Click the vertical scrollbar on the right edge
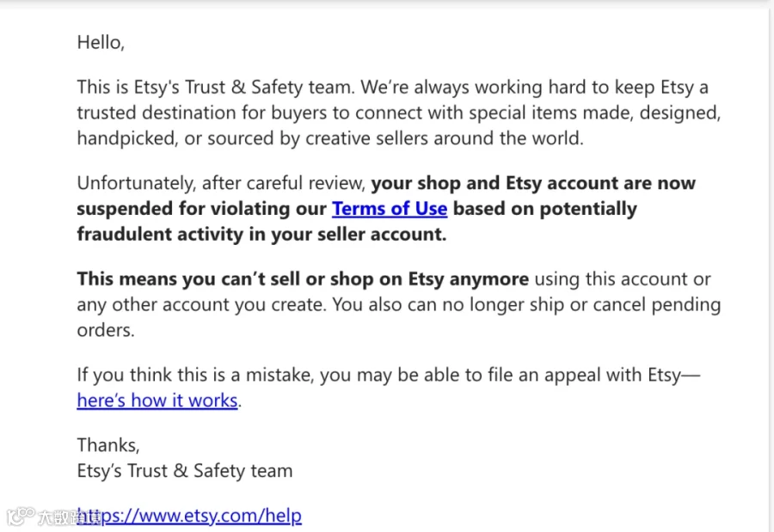The image size is (774, 532). [x=771, y=266]
